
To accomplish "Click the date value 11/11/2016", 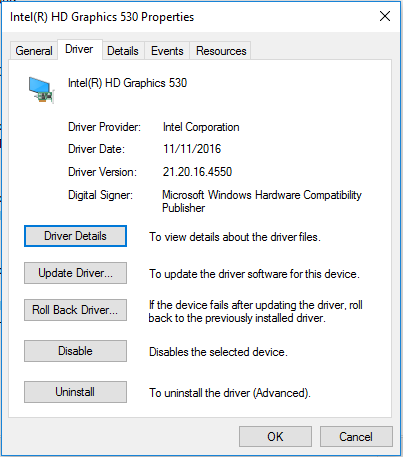I will click(192, 149).
